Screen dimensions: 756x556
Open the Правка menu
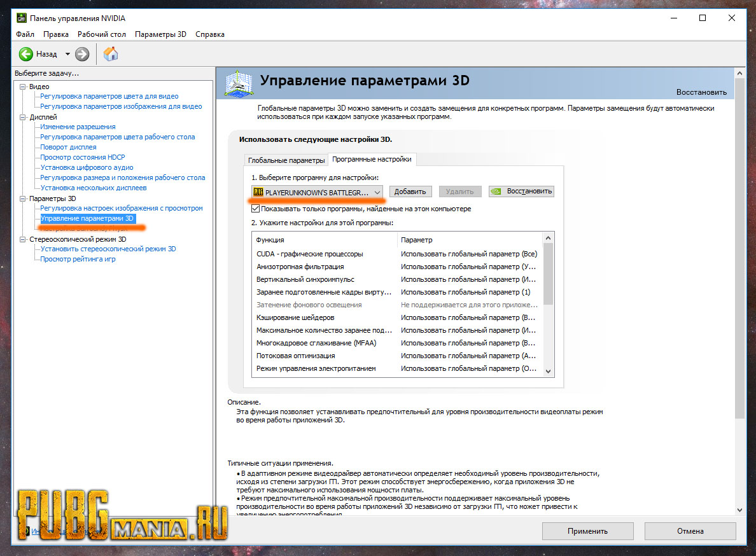pos(56,34)
